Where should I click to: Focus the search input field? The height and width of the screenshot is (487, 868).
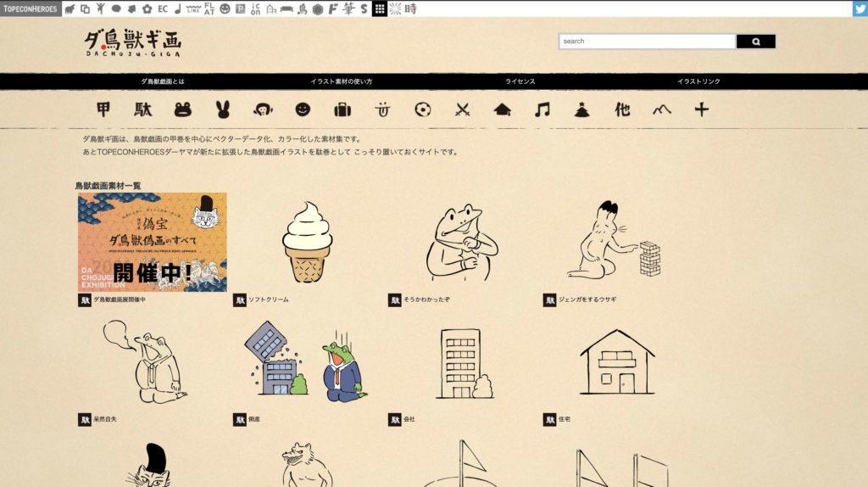647,42
